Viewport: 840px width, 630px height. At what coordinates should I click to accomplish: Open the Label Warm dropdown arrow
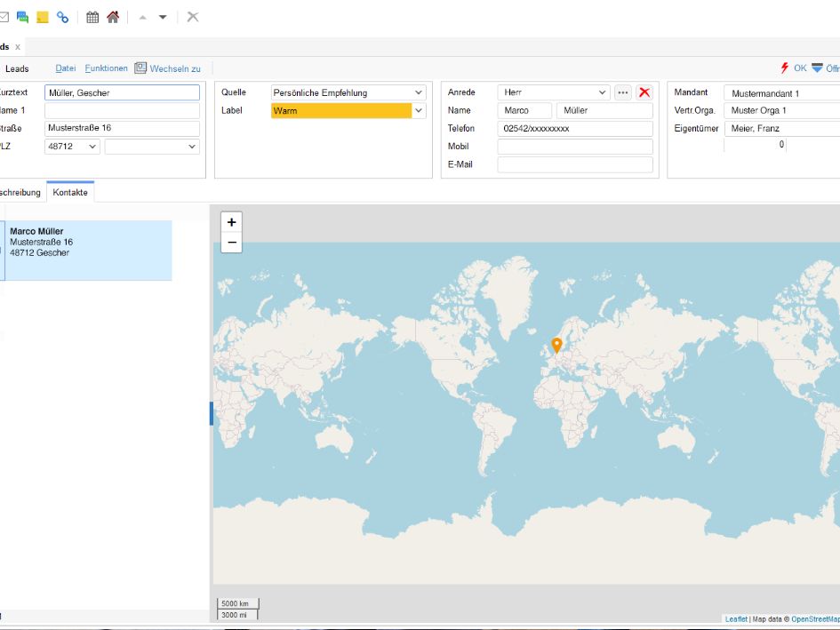click(419, 111)
